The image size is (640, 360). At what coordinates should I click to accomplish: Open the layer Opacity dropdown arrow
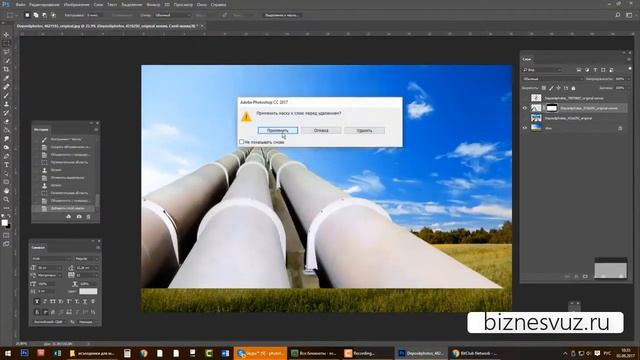coord(629,79)
